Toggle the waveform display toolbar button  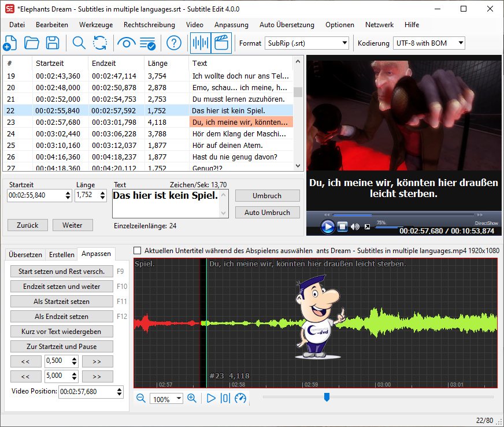(x=200, y=43)
